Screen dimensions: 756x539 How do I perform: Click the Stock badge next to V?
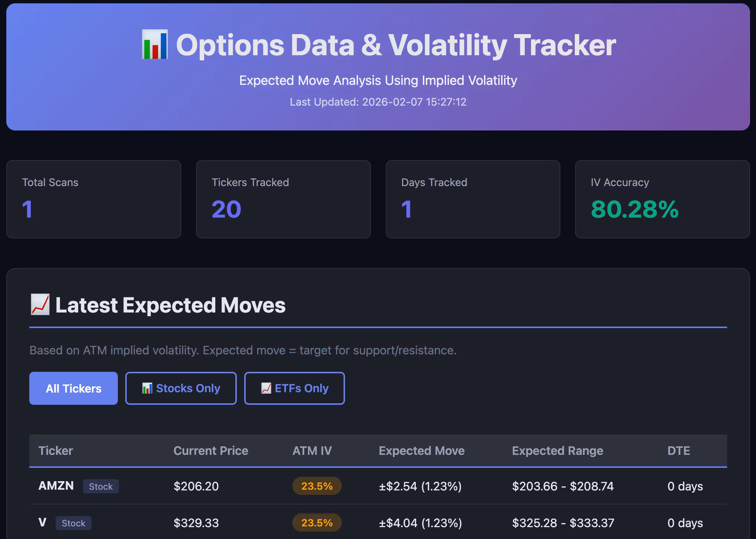point(73,523)
